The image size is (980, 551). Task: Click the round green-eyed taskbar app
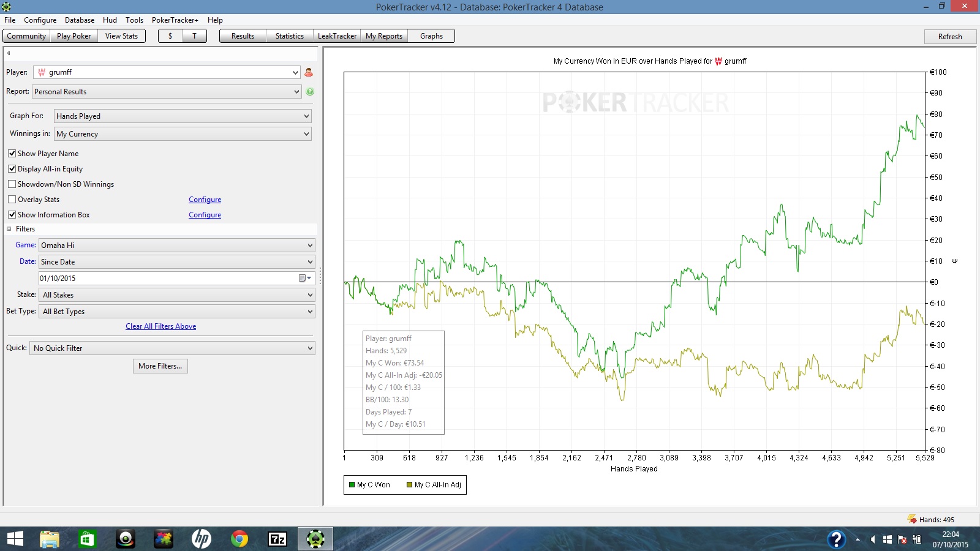[126, 539]
